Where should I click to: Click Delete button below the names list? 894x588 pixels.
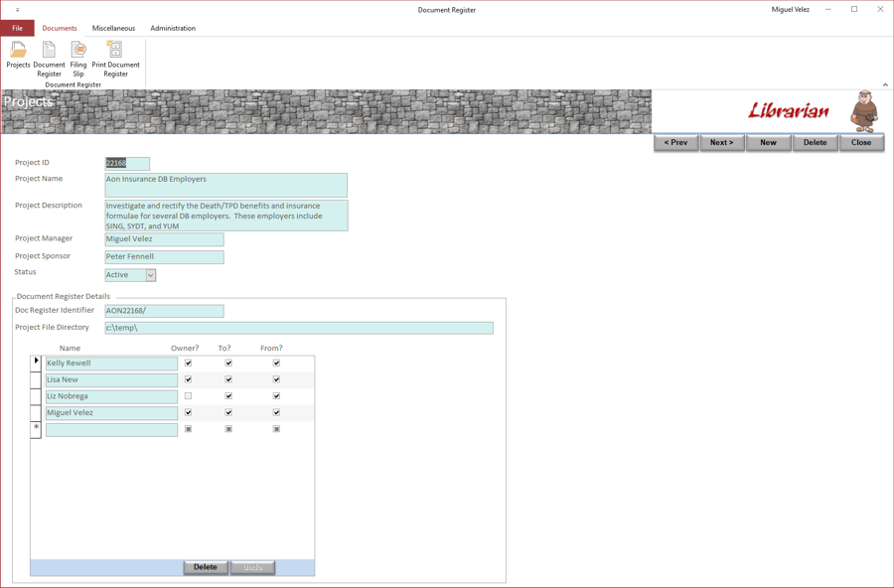206,567
